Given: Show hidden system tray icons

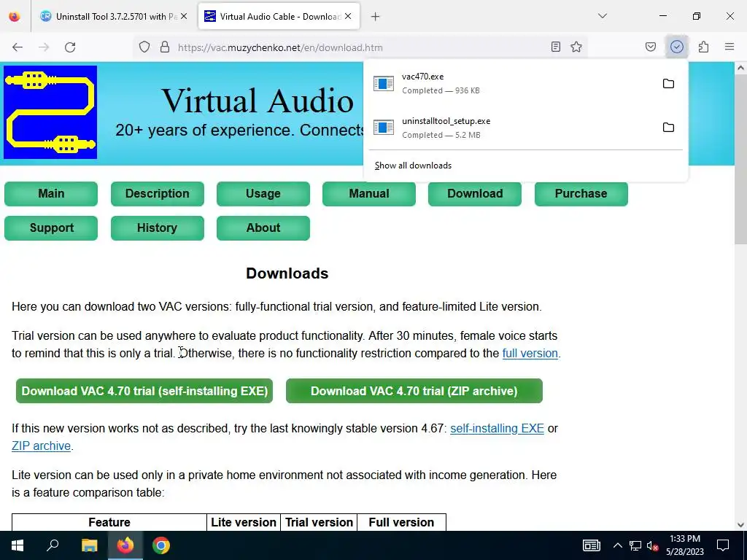Looking at the screenshot, I should point(617,545).
